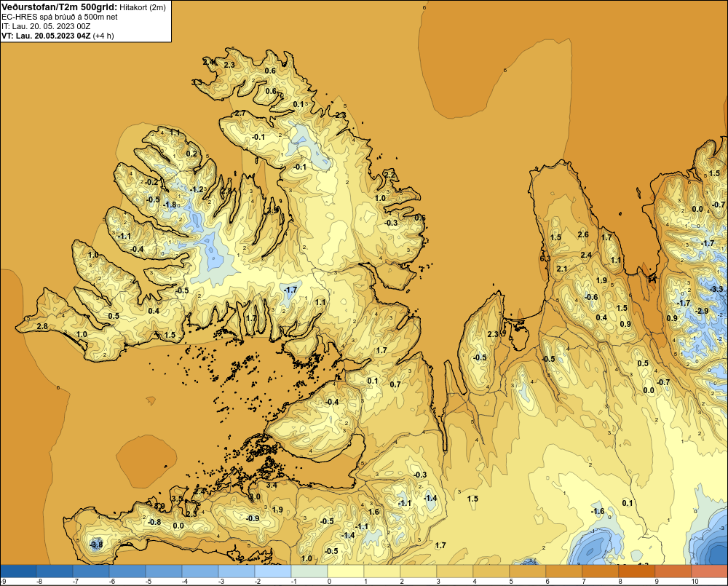Select the legend swatch between 5 and 6
This screenshot has width=728, height=586.
(527, 571)
